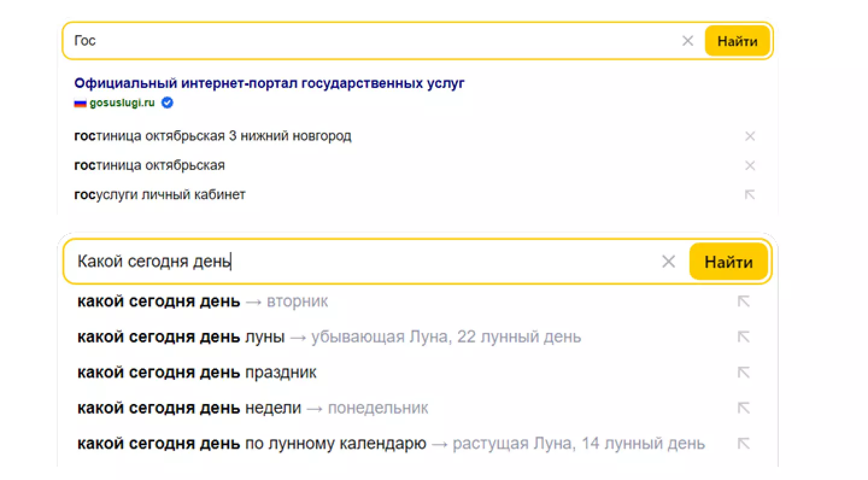868x480 pixels.
Task: Insert 'по лунному календарю' suggestion via arrow icon
Action: (x=744, y=444)
